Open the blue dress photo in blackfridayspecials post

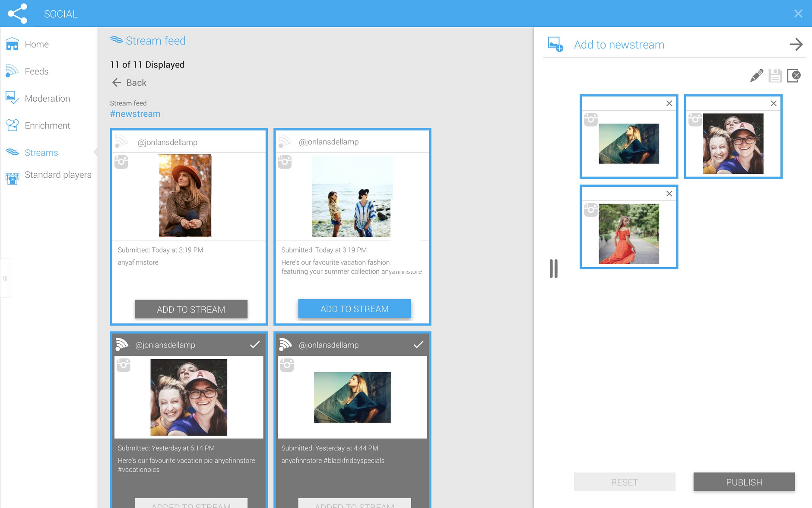(352, 397)
